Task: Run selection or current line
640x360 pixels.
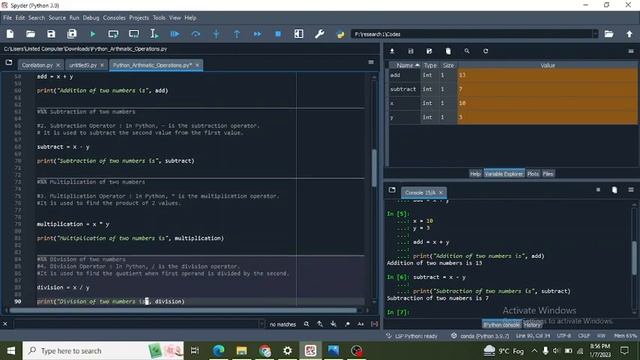Action: (154, 34)
